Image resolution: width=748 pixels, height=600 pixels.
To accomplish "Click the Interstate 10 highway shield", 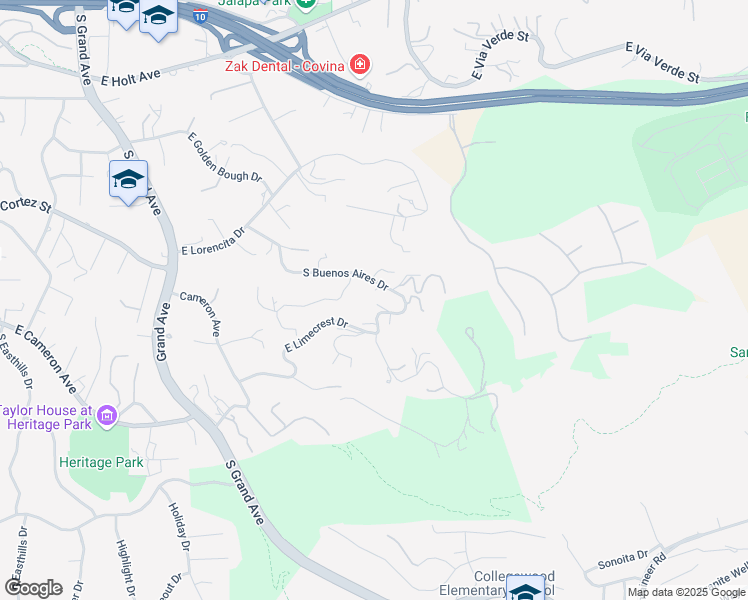I will click(x=200, y=16).
